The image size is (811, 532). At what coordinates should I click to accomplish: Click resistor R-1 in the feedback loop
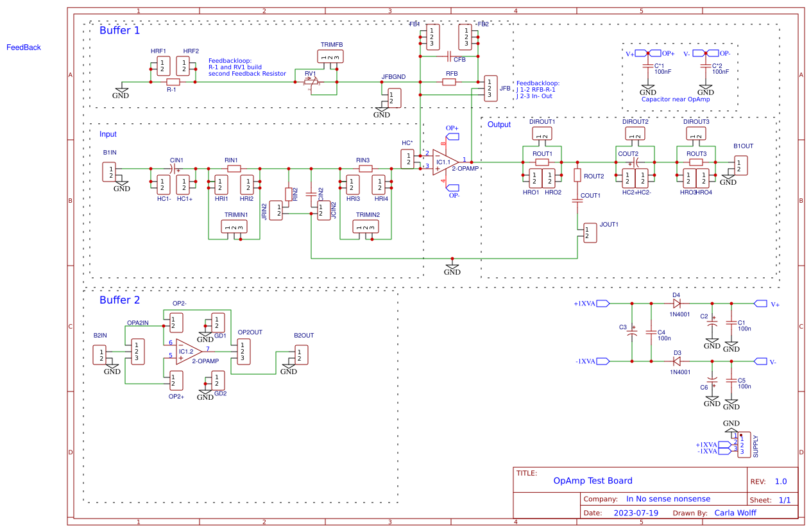(173, 82)
